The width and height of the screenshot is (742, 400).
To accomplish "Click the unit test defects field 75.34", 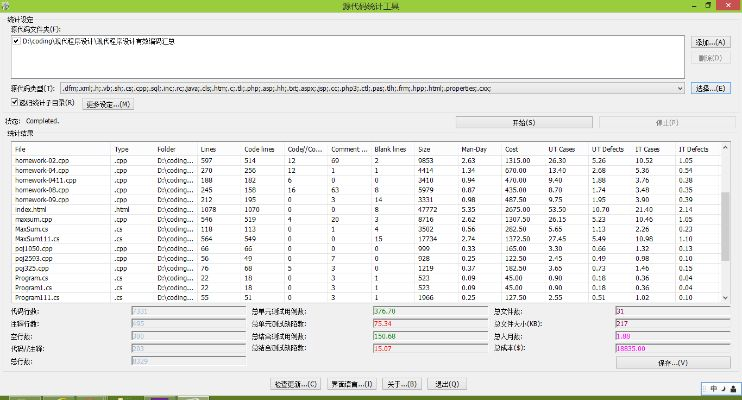I will 430,324.
